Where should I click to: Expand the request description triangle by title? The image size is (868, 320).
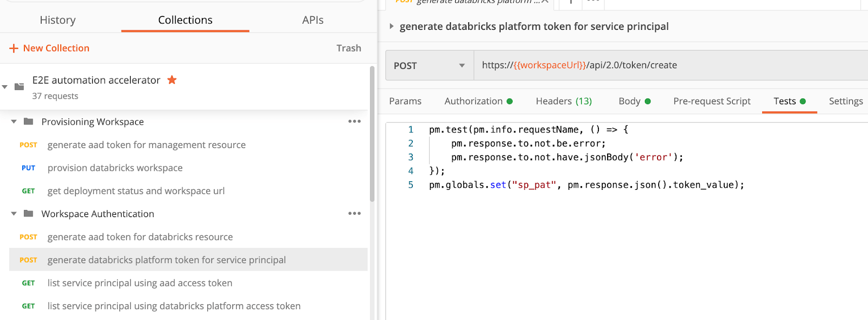coord(392,27)
